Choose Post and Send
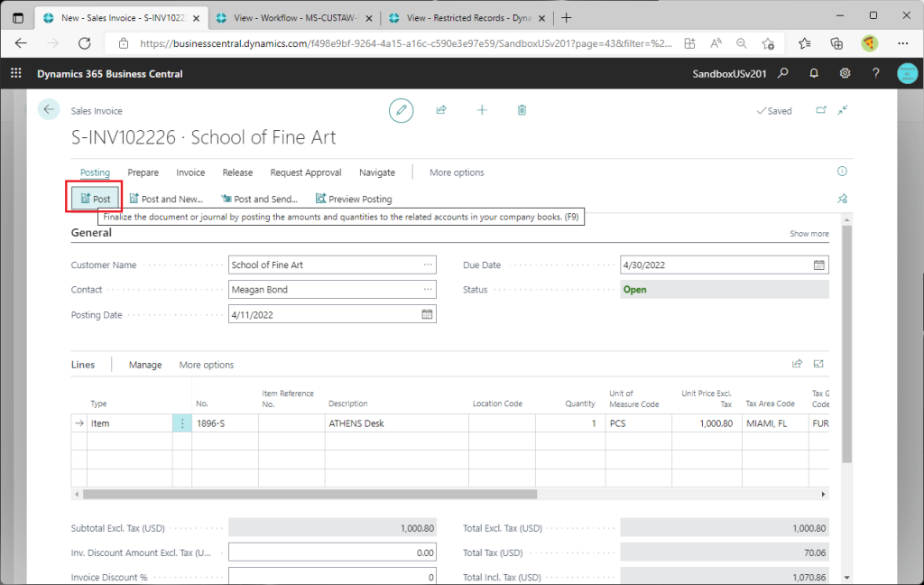Image resolution: width=924 pixels, height=585 pixels. (259, 199)
